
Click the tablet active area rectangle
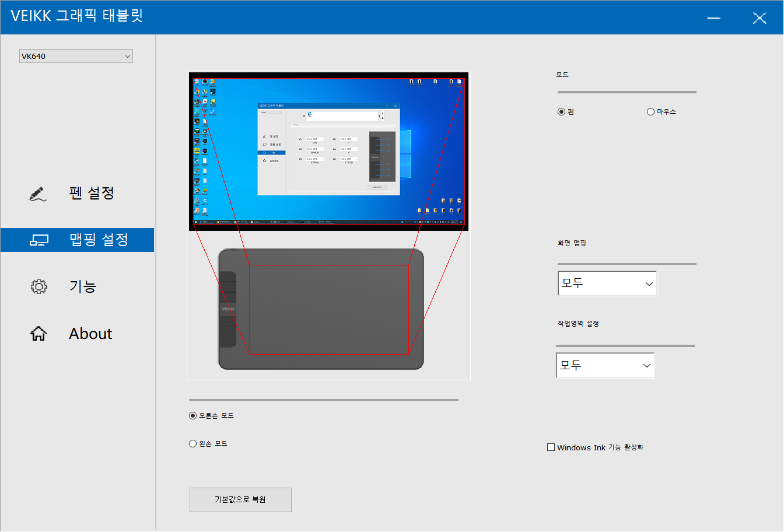click(x=329, y=309)
